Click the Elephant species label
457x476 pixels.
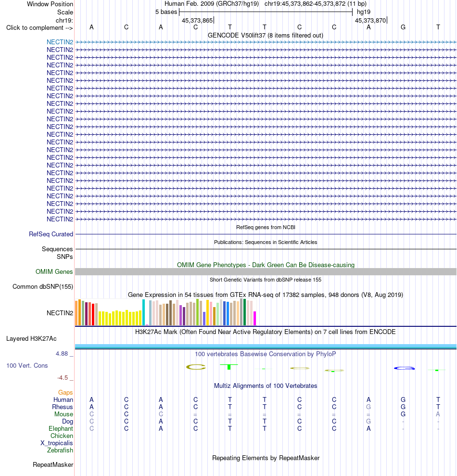point(61,429)
